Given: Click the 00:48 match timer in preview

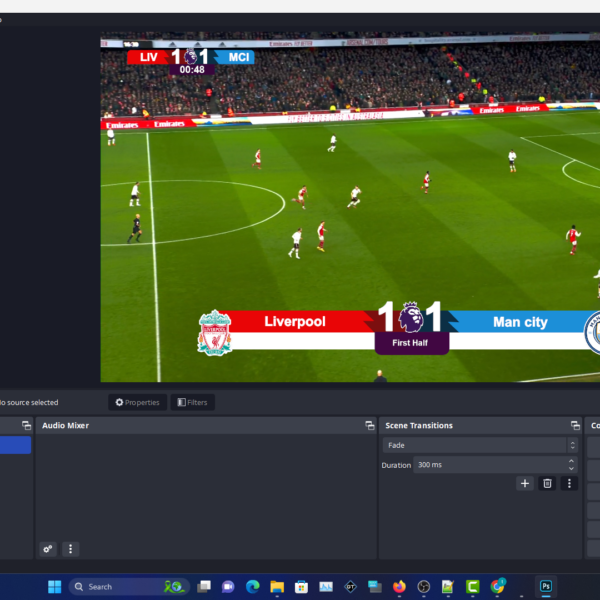Looking at the screenshot, I should tap(192, 70).
